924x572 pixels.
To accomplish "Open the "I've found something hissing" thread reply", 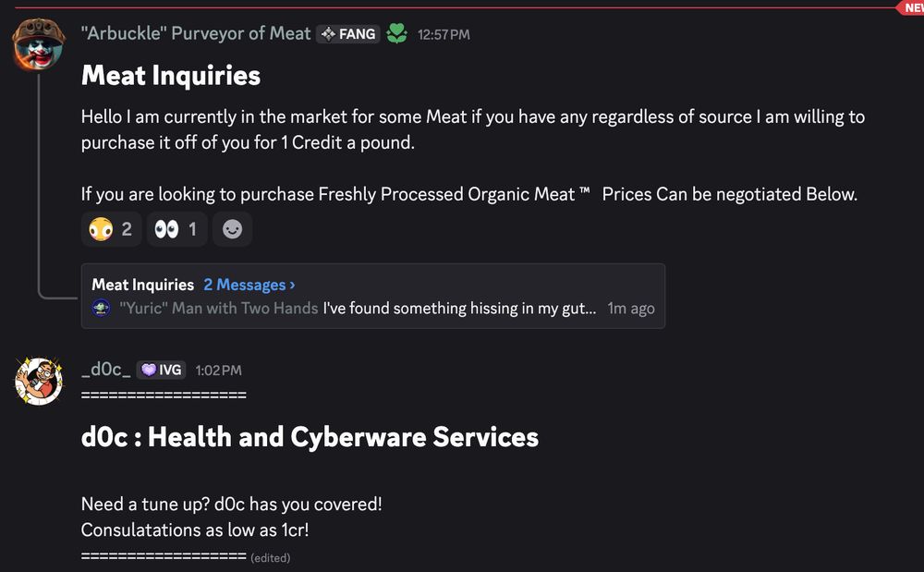I will click(459, 309).
